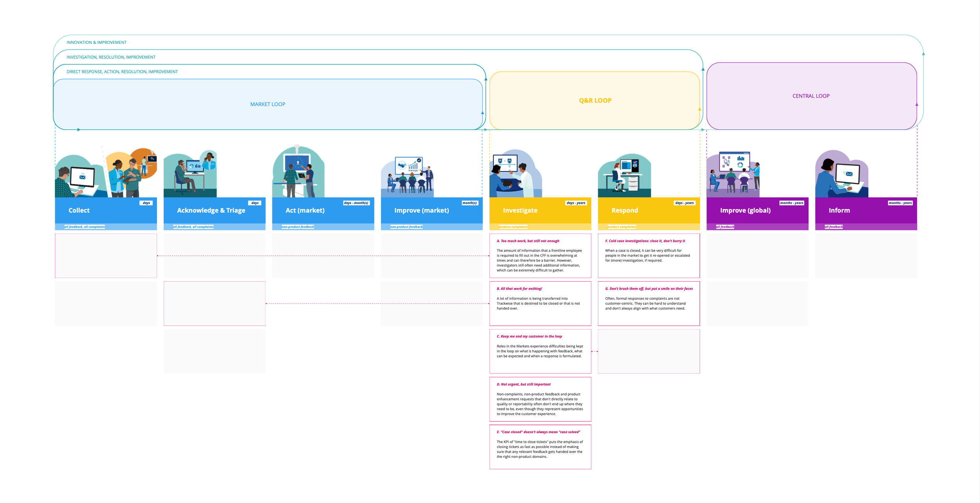Select the Q&R LOOP box
Viewport: 980px width, 503px height.
[595, 100]
